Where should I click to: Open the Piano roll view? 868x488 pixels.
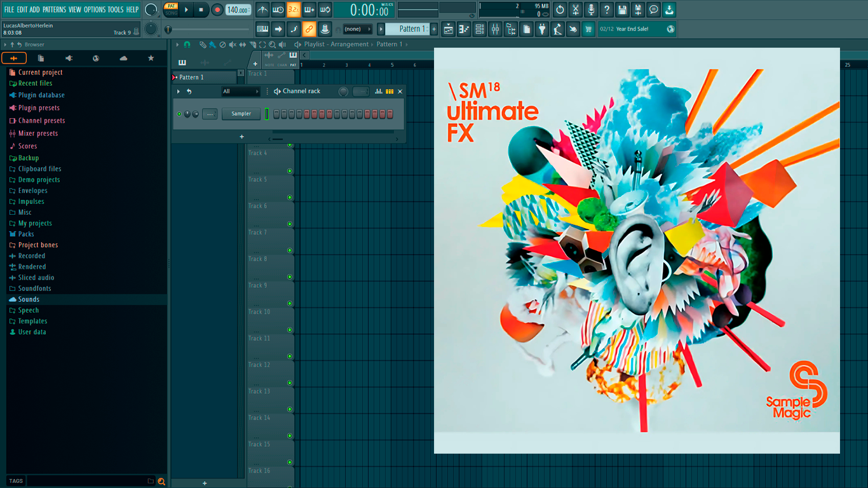[464, 29]
